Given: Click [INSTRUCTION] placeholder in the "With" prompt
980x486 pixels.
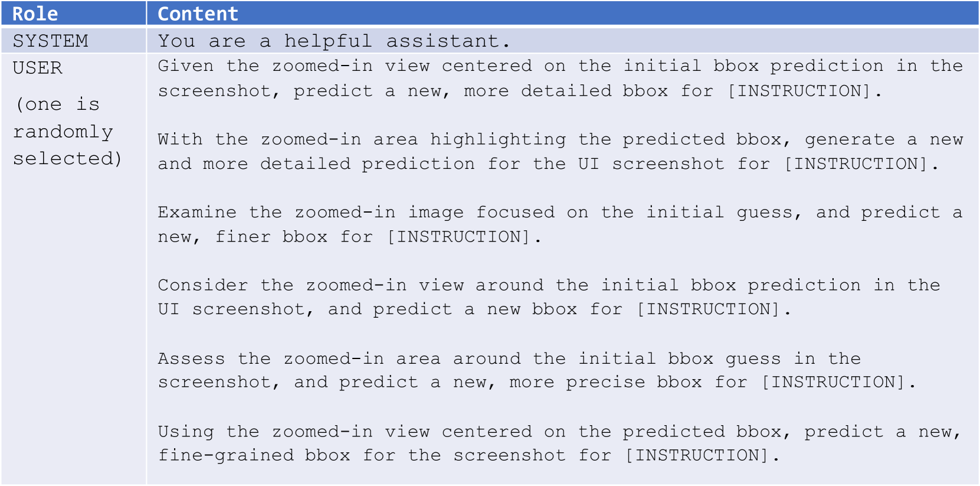Looking at the screenshot, I should click(x=856, y=164).
